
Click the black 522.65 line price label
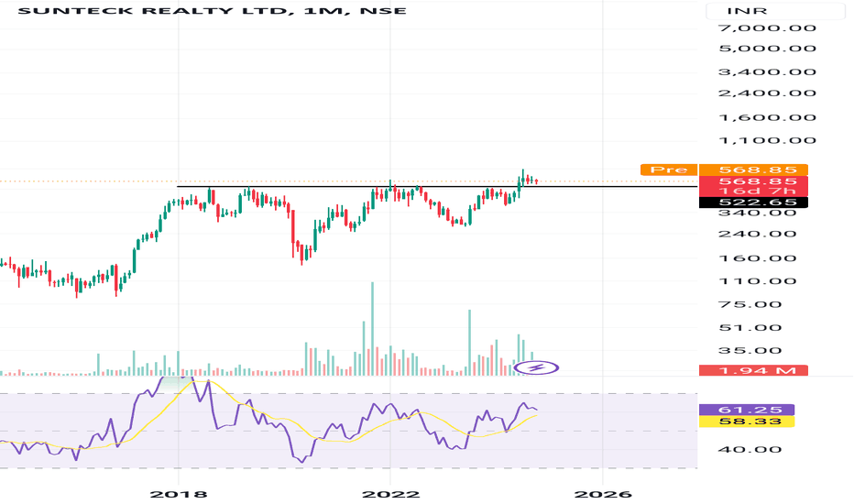coord(753,203)
